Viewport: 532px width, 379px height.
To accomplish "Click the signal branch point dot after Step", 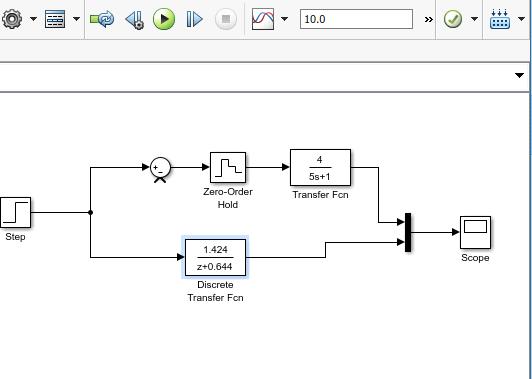I will click(90, 212).
